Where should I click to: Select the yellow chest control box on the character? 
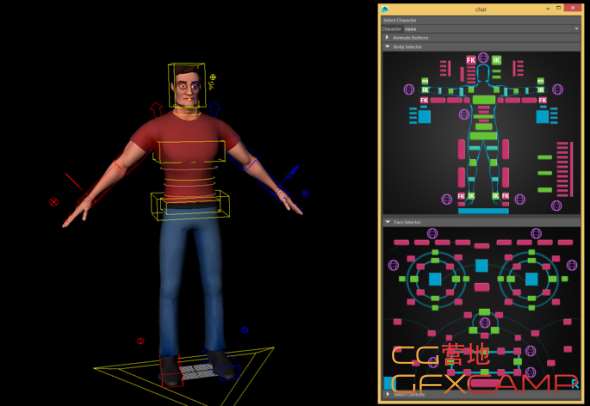tap(189, 152)
